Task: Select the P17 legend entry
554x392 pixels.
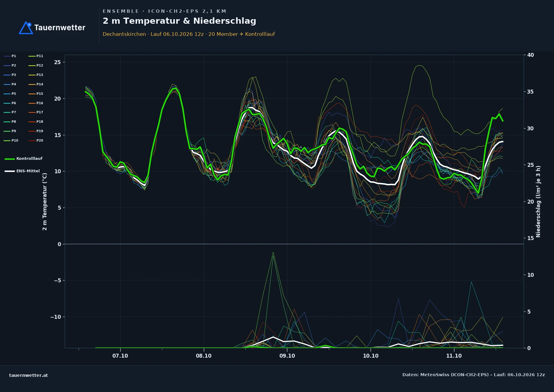Action: click(36, 112)
